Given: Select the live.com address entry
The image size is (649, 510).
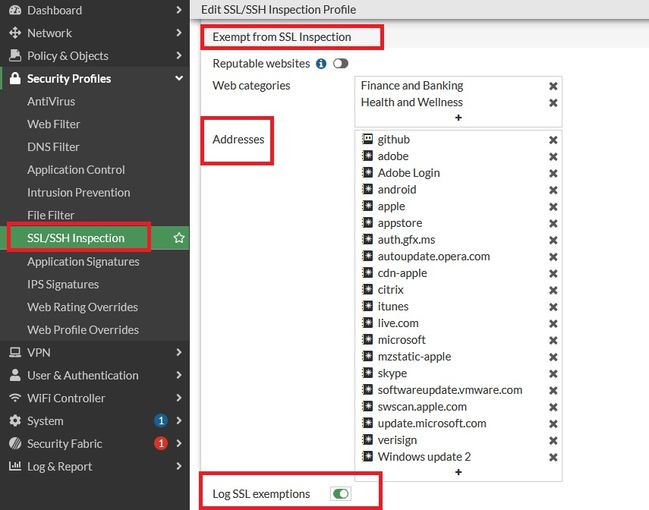Looking at the screenshot, I should pos(398,323).
